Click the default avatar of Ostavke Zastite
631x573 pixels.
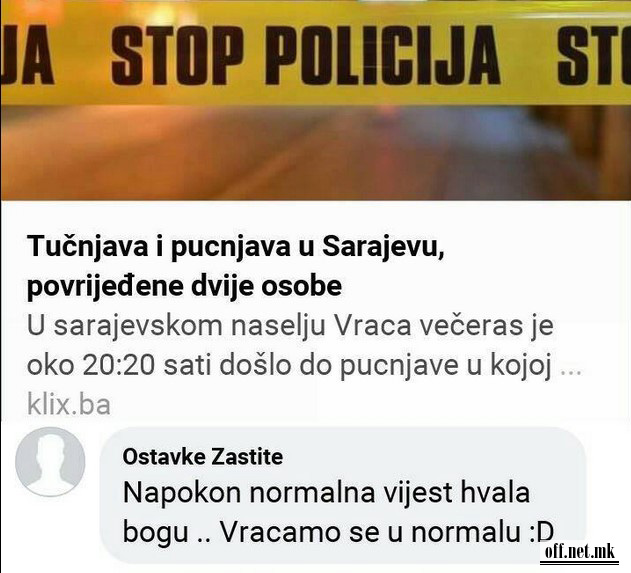coord(50,462)
